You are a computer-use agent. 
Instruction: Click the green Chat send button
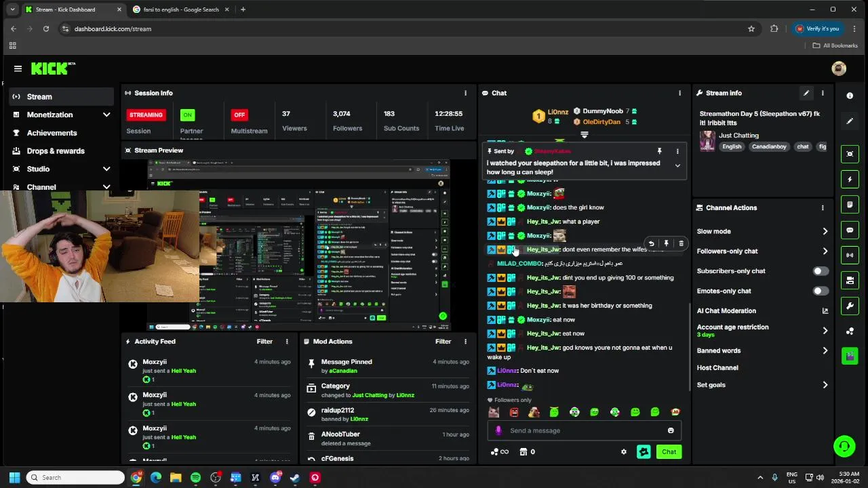669,452
